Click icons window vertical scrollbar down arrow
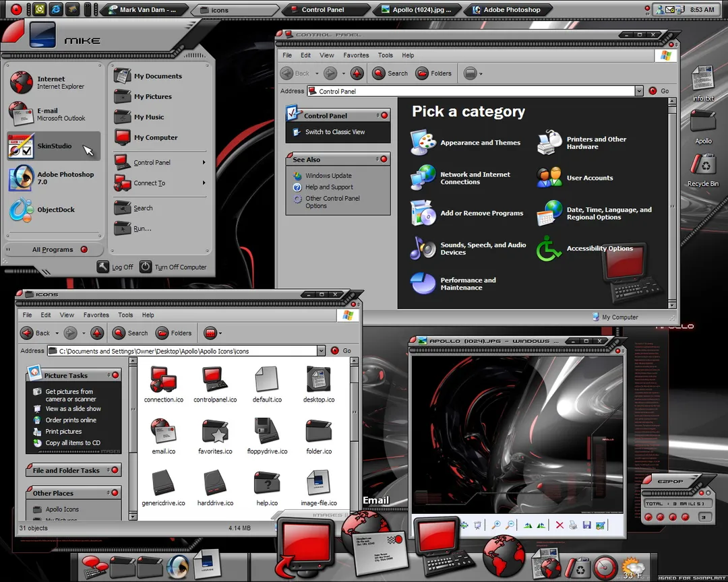The width and height of the screenshot is (728, 582). coord(133,516)
